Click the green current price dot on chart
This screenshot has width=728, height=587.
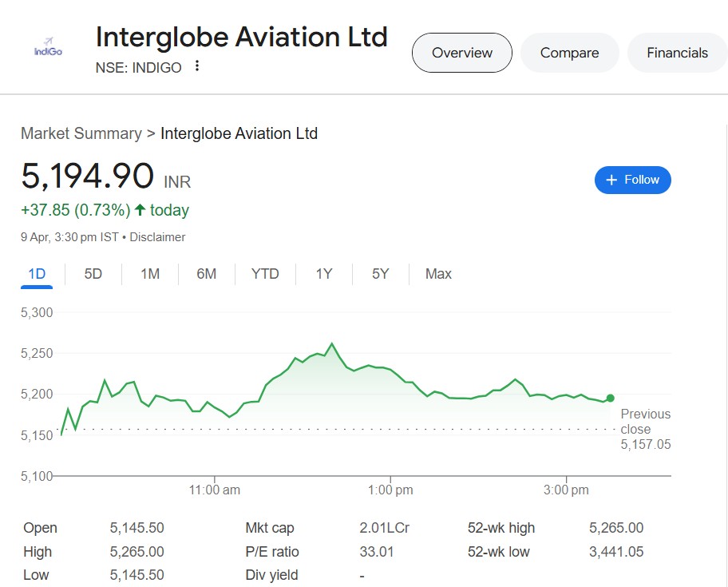(x=611, y=398)
